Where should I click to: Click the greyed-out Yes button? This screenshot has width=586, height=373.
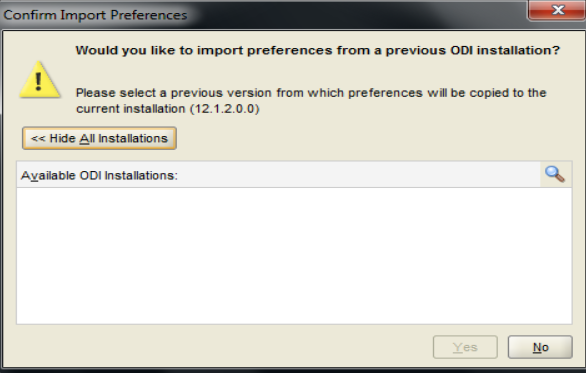[465, 347]
